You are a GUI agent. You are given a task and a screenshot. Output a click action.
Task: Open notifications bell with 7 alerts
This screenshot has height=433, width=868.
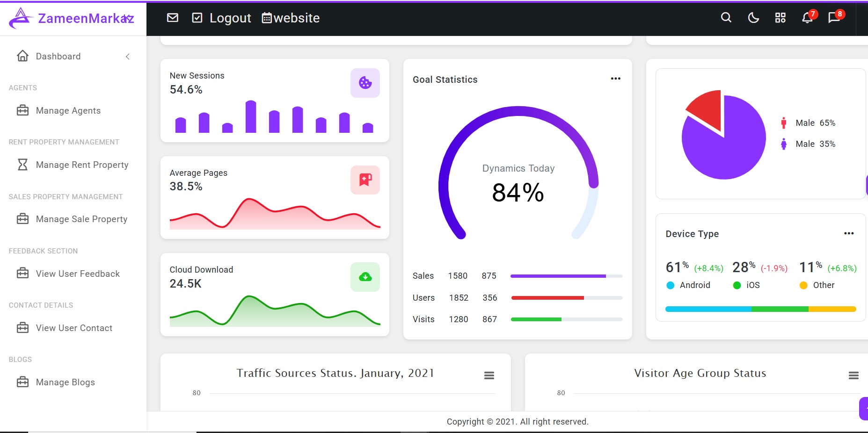(807, 18)
